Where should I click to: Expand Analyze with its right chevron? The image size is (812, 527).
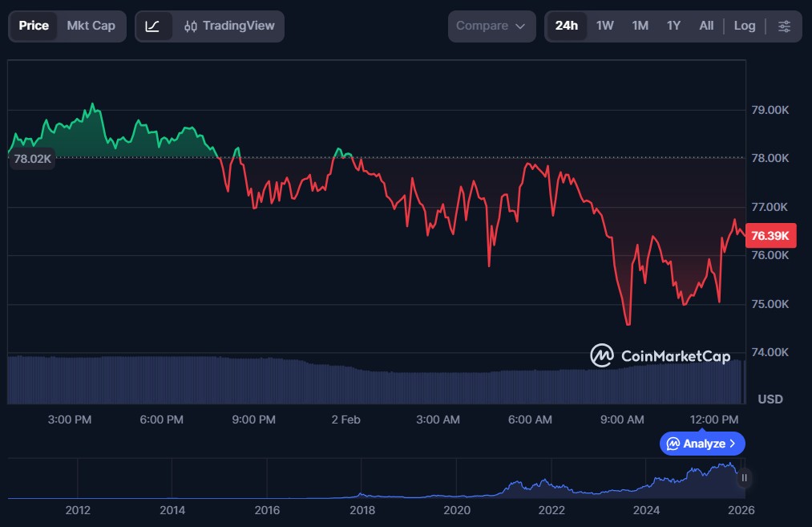pos(733,444)
